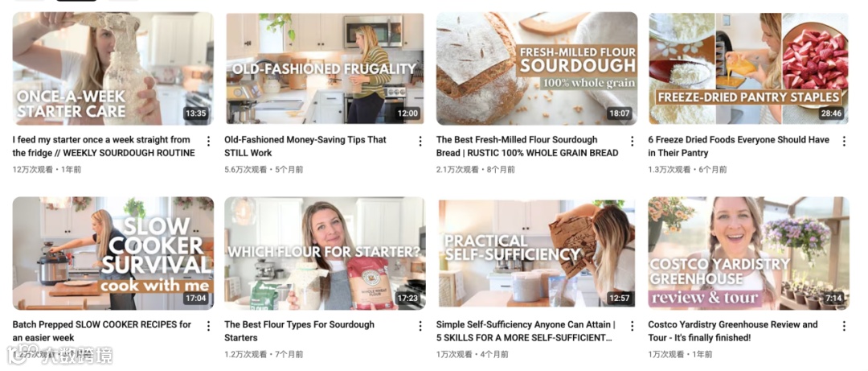Open options menu for weekly sourdough routine video
This screenshot has height=371, width=868.
(208, 141)
